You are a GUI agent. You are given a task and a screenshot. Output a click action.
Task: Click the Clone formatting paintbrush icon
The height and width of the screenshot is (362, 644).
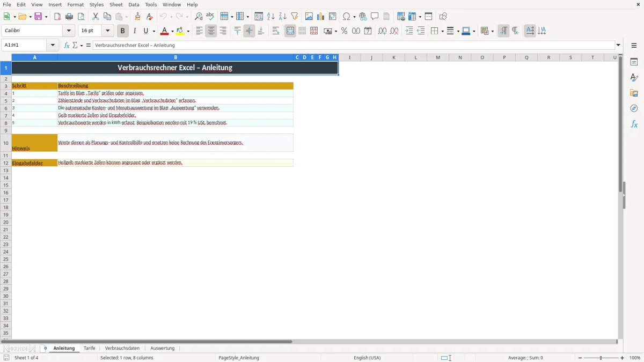(x=137, y=17)
